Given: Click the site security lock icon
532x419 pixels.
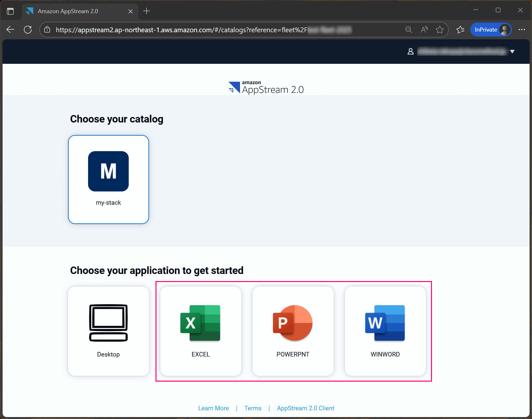Looking at the screenshot, I should pyautogui.click(x=47, y=30).
